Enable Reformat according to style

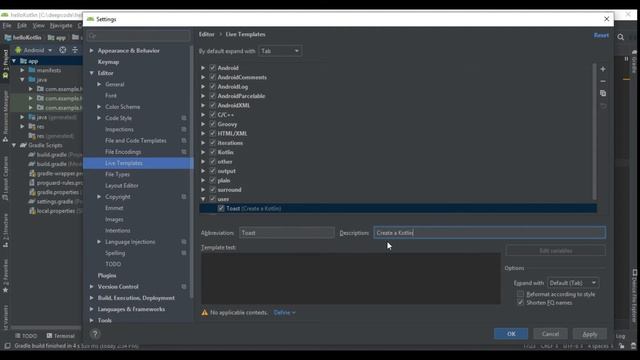[520, 294]
